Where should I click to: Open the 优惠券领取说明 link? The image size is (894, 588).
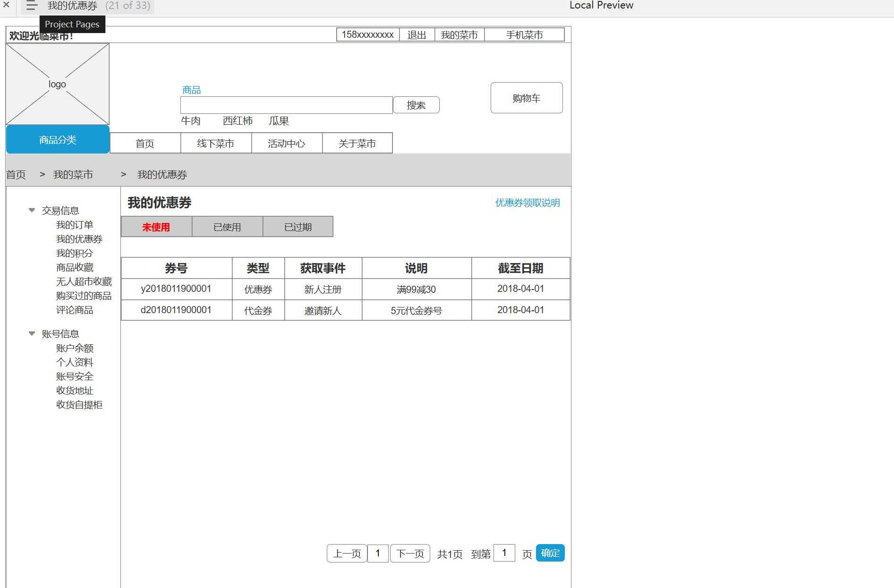pos(528,203)
